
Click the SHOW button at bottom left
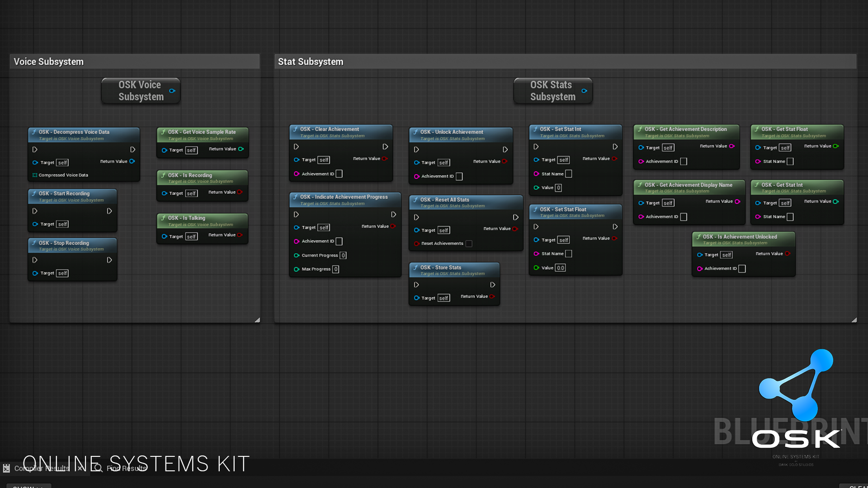(x=28, y=487)
